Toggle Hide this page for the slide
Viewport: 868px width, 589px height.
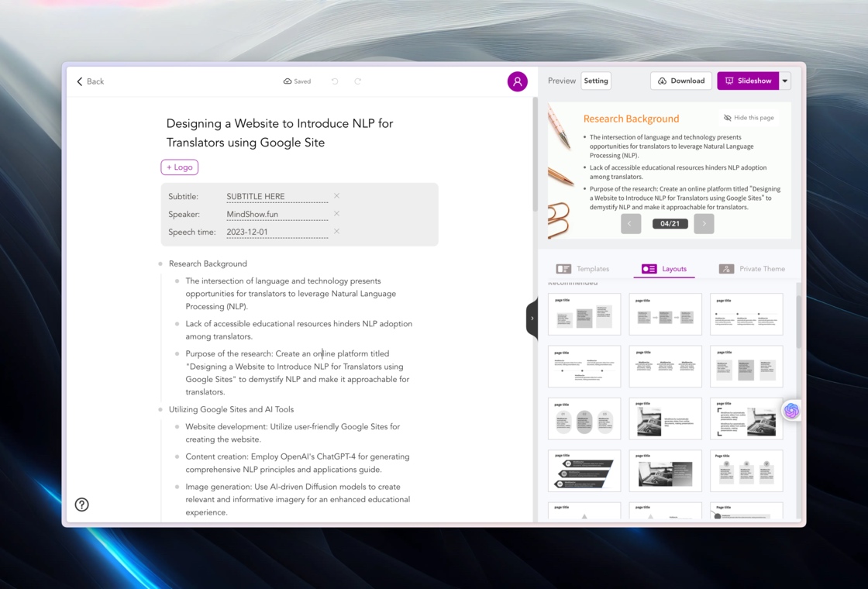click(749, 118)
